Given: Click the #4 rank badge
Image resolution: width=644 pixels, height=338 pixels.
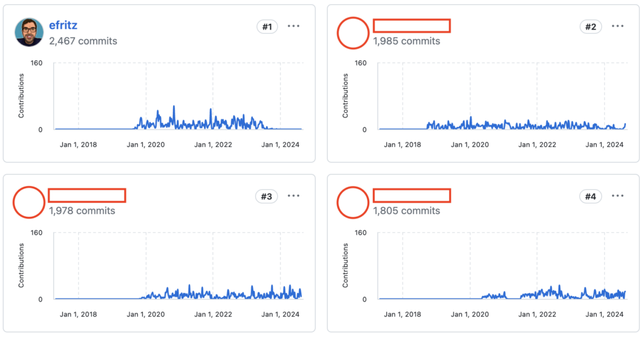Looking at the screenshot, I should coord(591,197).
